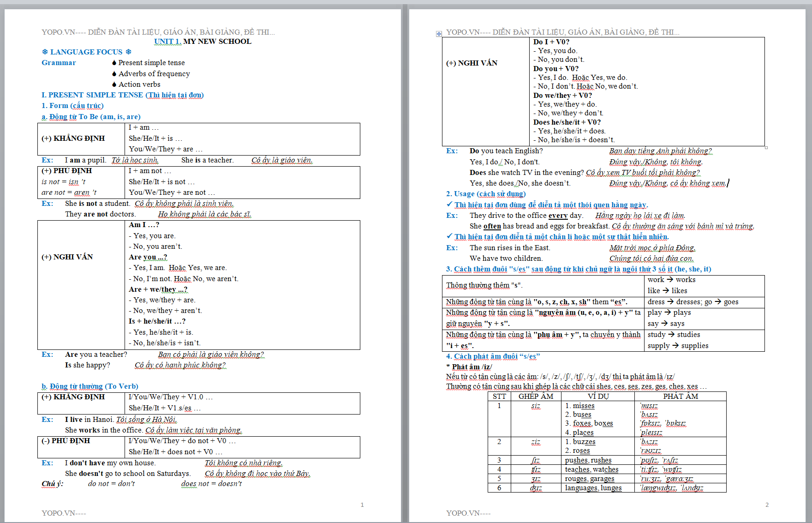Click the bold line "Is + he/she/it …?"
812x523 pixels.
click(x=157, y=321)
